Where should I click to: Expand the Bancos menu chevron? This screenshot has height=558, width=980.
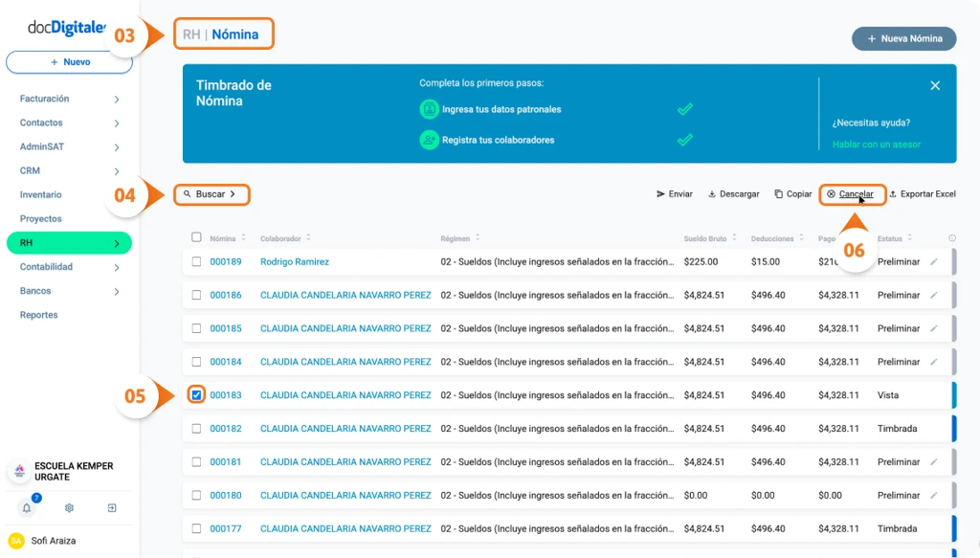(117, 291)
